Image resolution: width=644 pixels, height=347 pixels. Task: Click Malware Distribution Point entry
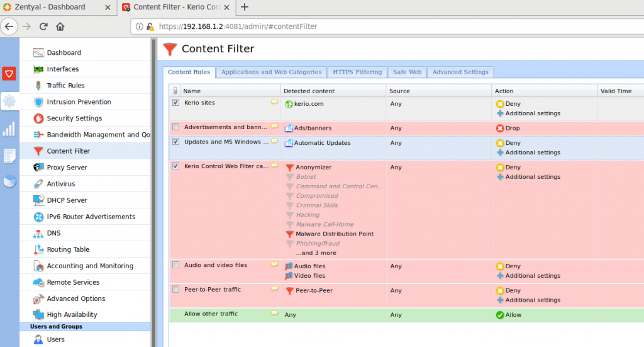(335, 234)
